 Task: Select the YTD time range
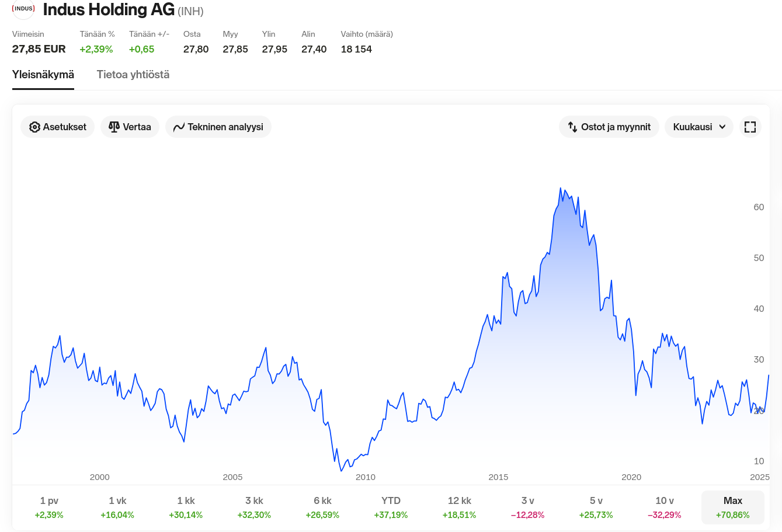(x=391, y=507)
